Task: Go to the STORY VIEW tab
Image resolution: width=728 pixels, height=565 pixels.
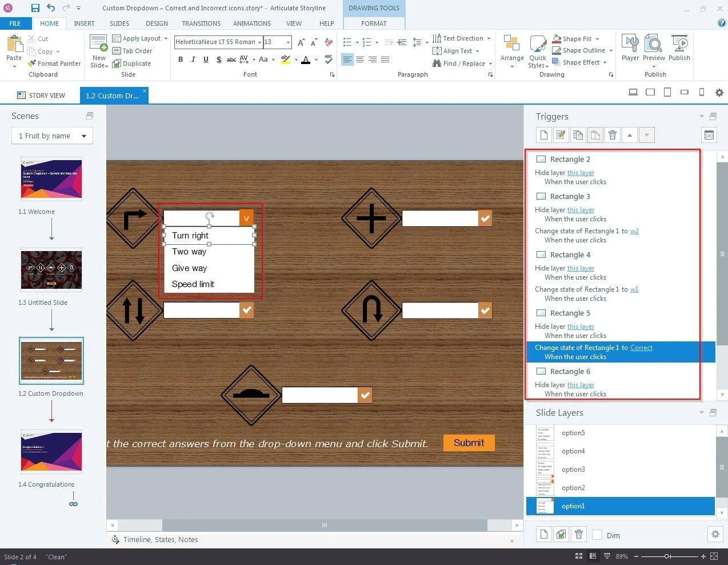Action: point(41,96)
